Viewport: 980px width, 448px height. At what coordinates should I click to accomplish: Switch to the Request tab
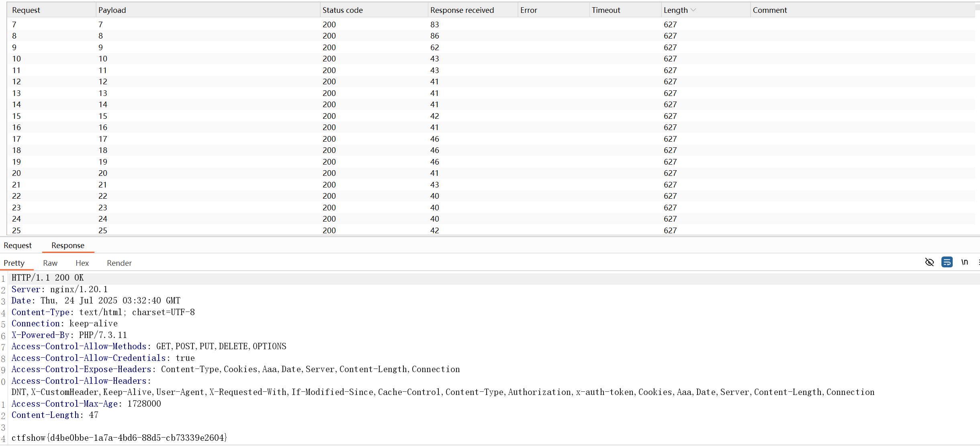tap(18, 245)
